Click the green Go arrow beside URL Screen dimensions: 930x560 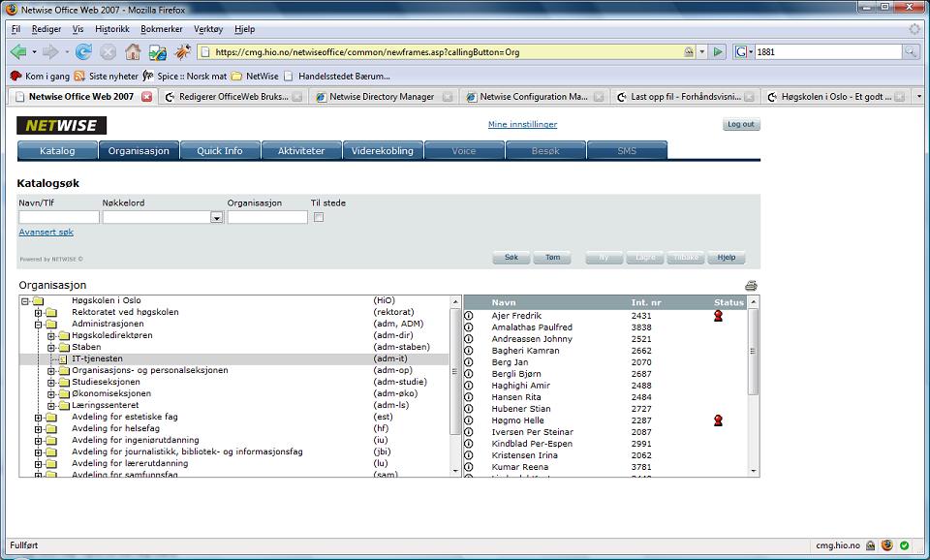click(718, 52)
